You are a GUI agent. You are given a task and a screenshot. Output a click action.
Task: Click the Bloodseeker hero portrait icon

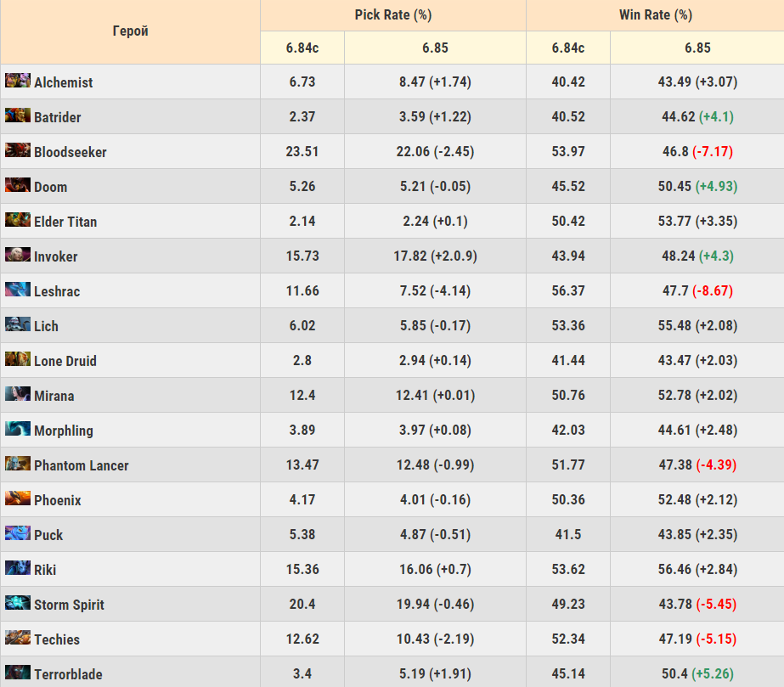[18, 150]
